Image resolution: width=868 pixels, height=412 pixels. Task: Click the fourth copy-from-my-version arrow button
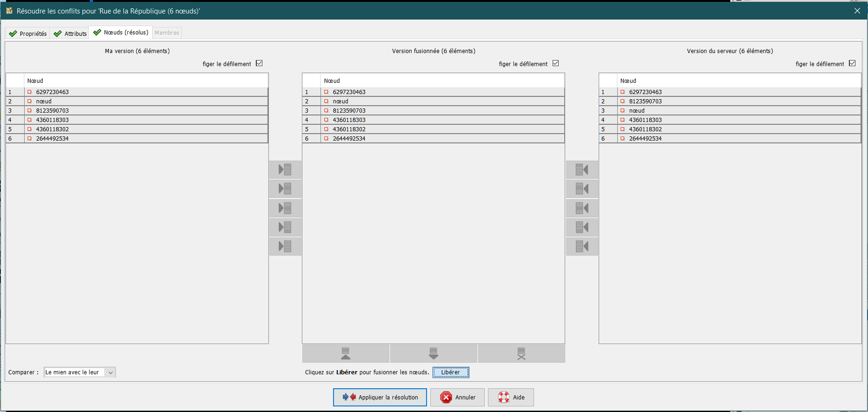(285, 227)
